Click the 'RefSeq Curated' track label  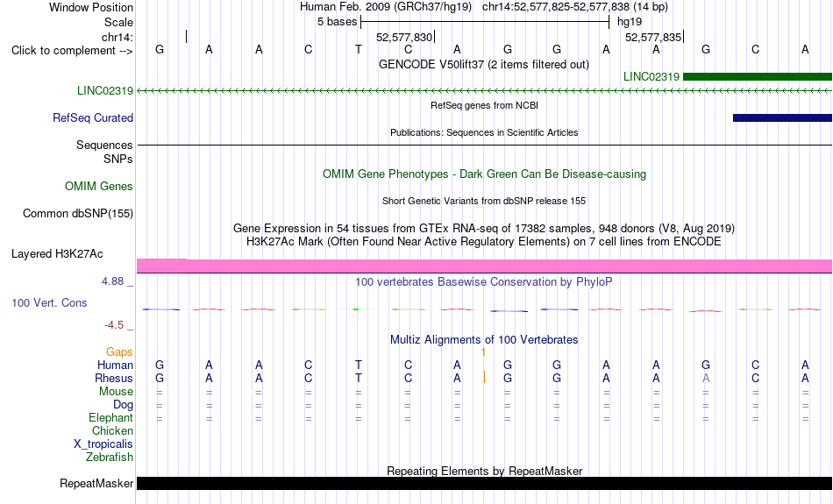click(93, 118)
